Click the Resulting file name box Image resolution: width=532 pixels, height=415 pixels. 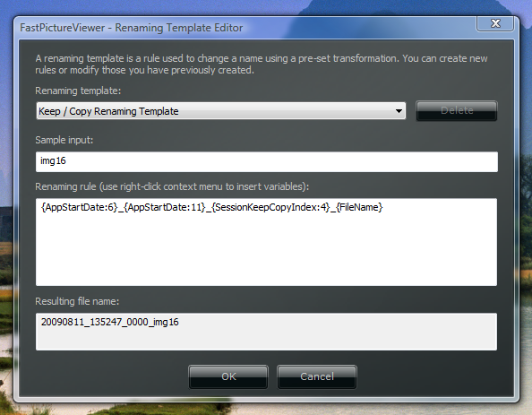pyautogui.click(x=266, y=332)
